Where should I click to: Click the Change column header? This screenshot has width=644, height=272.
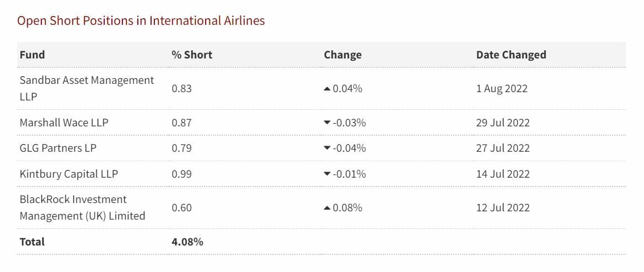(x=342, y=55)
